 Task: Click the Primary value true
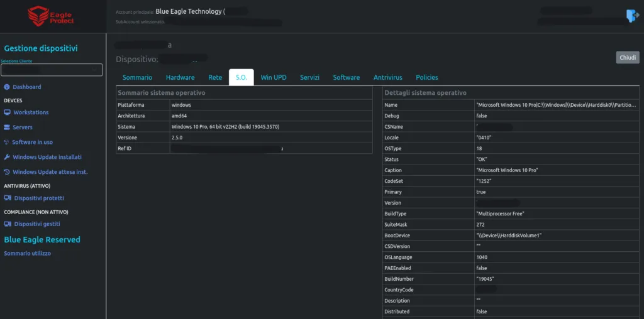point(481,192)
